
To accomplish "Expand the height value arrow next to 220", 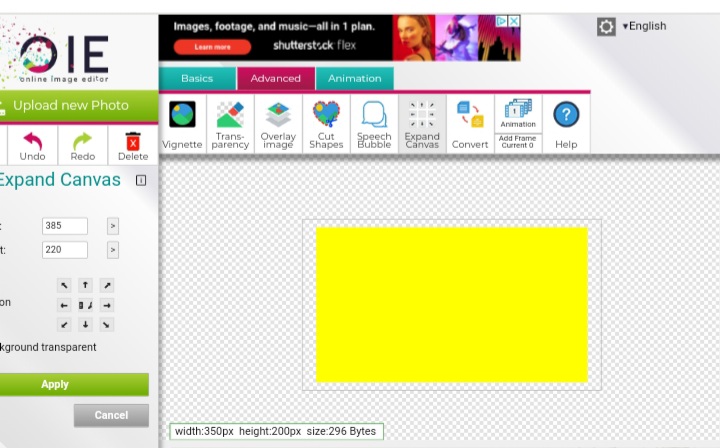I will pyautogui.click(x=113, y=250).
